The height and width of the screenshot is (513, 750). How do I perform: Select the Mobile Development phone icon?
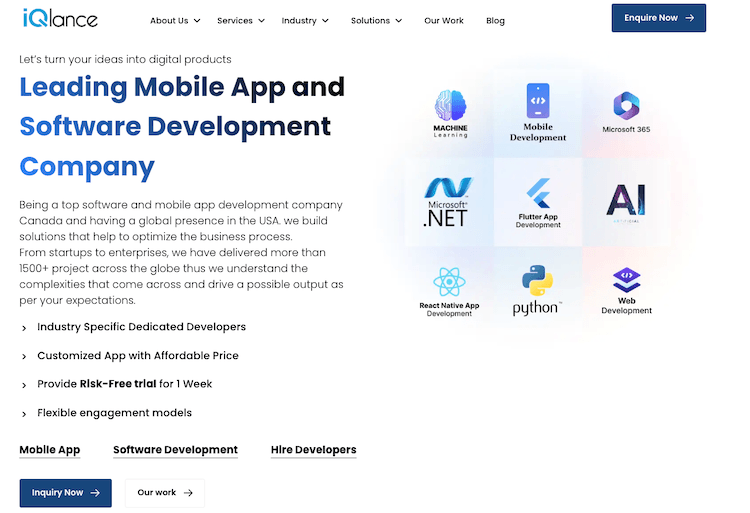(x=538, y=101)
